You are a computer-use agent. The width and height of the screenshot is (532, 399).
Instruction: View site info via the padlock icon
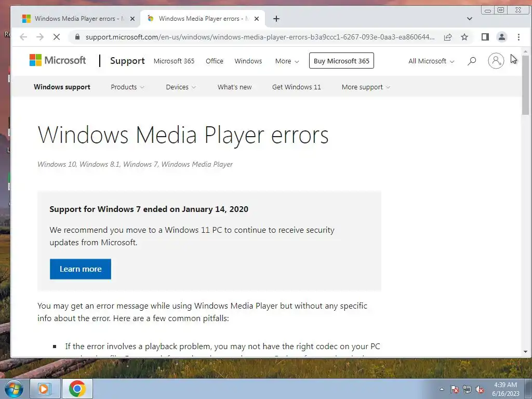click(77, 37)
